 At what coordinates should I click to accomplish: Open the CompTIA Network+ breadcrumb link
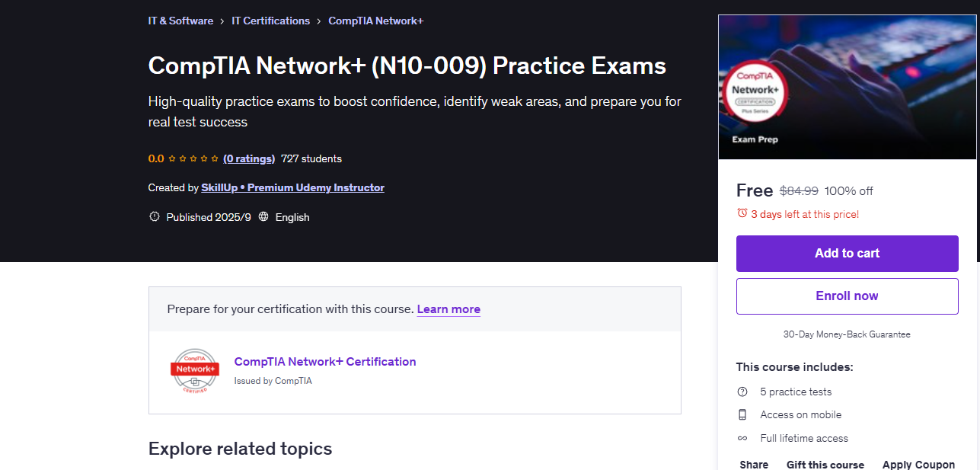click(x=375, y=21)
